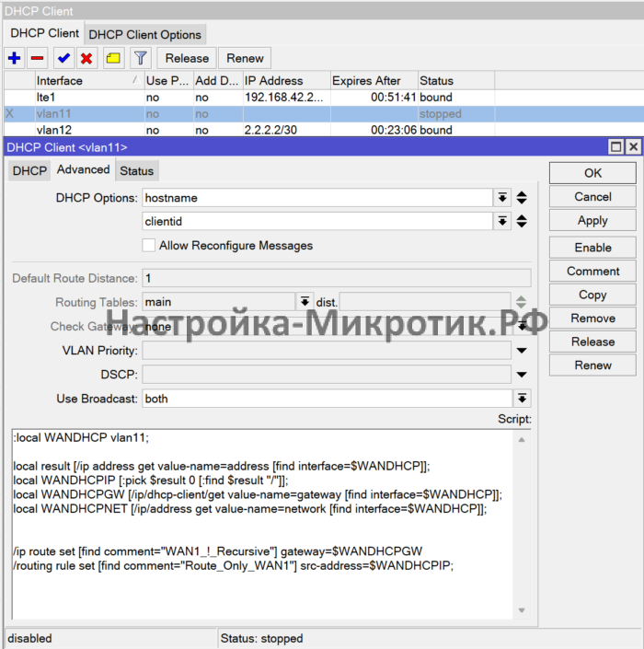The height and width of the screenshot is (649, 644).
Task: Click Release button in dialog sidebar
Action: [592, 342]
